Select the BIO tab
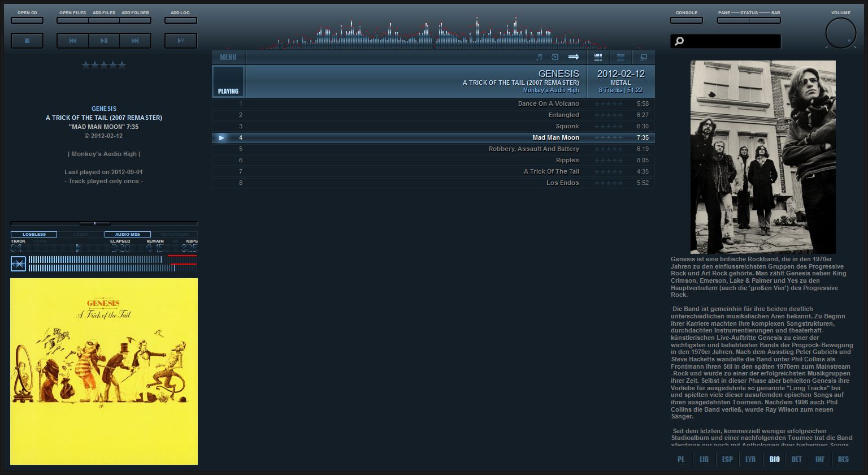 (774, 459)
